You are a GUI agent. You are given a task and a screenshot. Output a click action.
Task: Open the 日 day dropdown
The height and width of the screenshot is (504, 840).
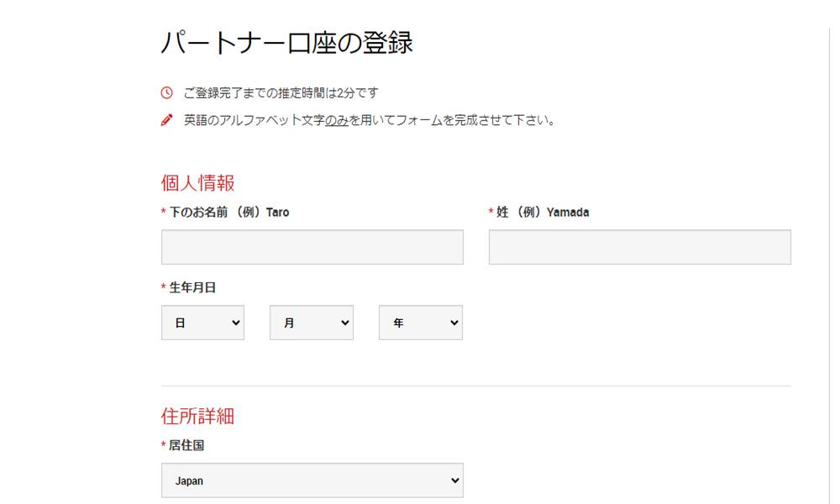coord(202,323)
